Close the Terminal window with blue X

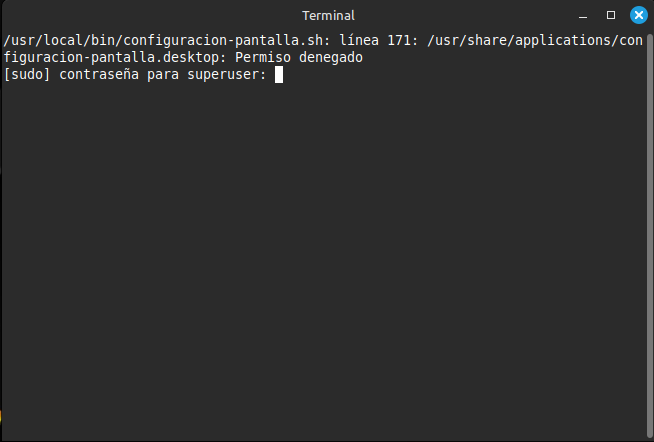639,15
